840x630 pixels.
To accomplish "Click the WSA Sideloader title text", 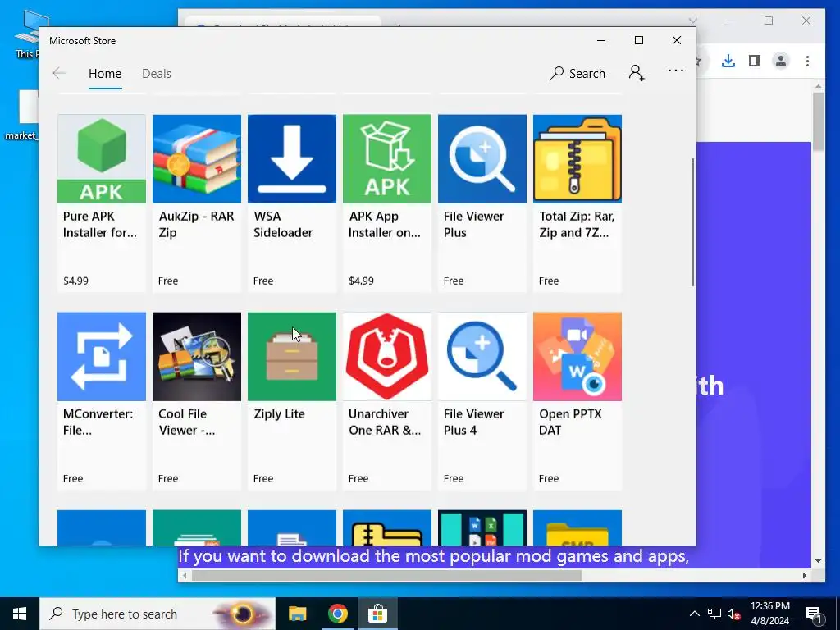I will coord(283,225).
